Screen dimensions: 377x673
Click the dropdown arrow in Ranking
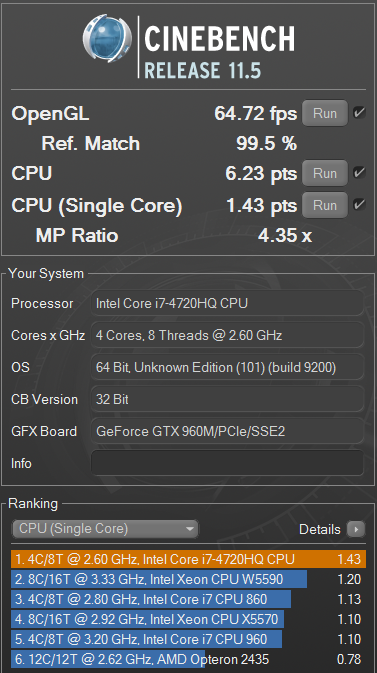[x=189, y=529]
